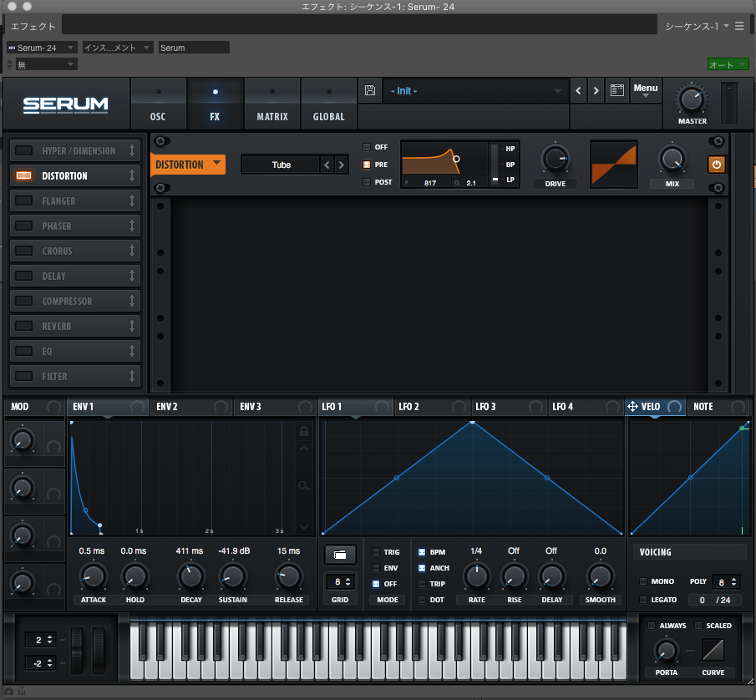Enable the Phaser effect toggle
756x700 pixels.
(x=23, y=226)
